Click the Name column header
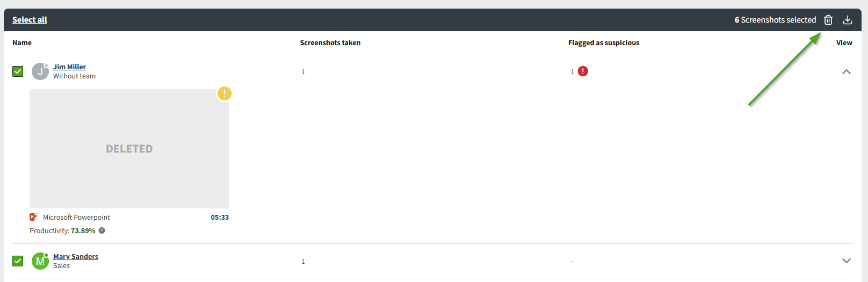 (22, 42)
